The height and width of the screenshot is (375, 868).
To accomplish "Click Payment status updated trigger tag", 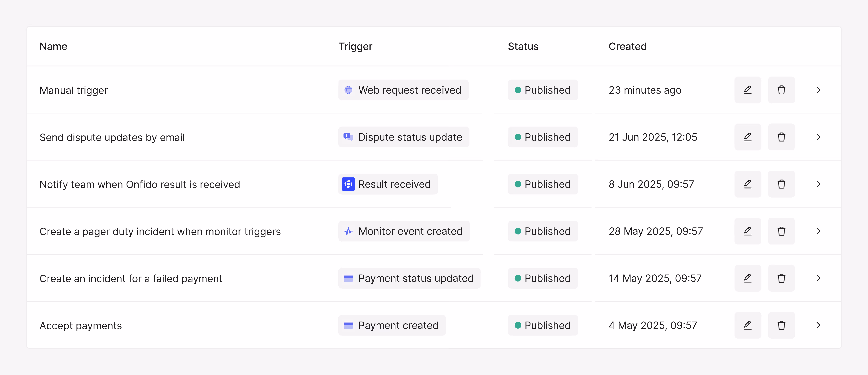I will 409,278.
